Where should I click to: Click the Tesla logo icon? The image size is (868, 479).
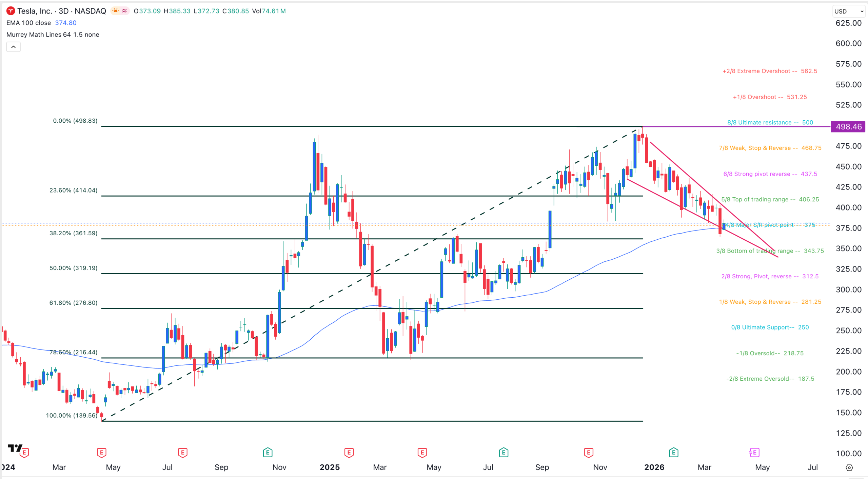11,11
